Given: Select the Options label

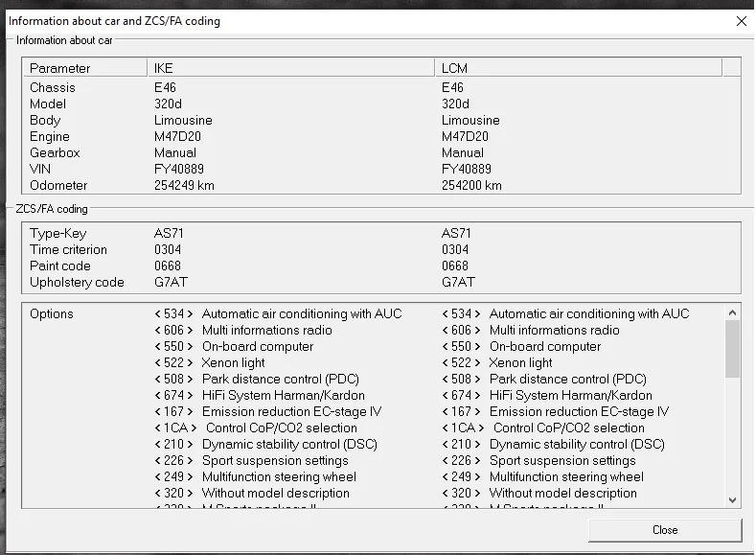Looking at the screenshot, I should pyautogui.click(x=52, y=313).
